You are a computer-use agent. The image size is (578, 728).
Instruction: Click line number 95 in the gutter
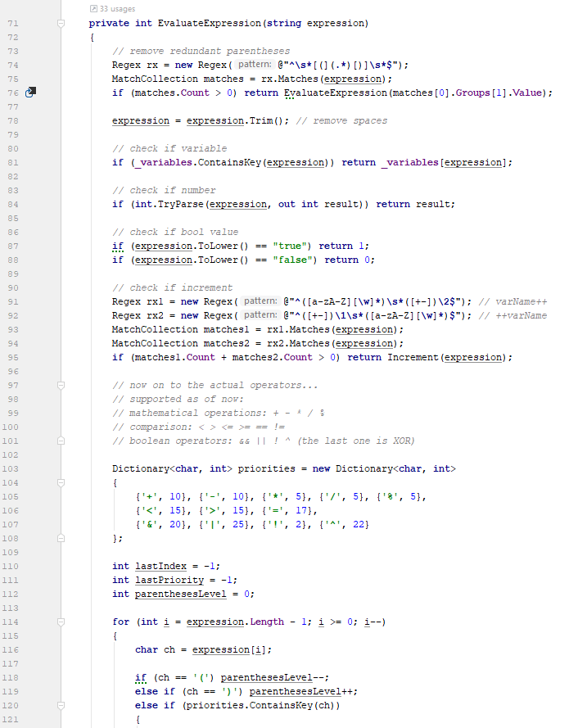12,357
